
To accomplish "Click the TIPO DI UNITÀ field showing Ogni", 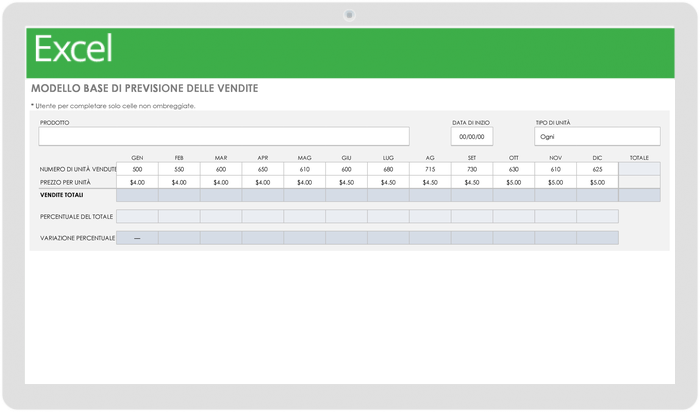I will pyautogui.click(x=597, y=137).
